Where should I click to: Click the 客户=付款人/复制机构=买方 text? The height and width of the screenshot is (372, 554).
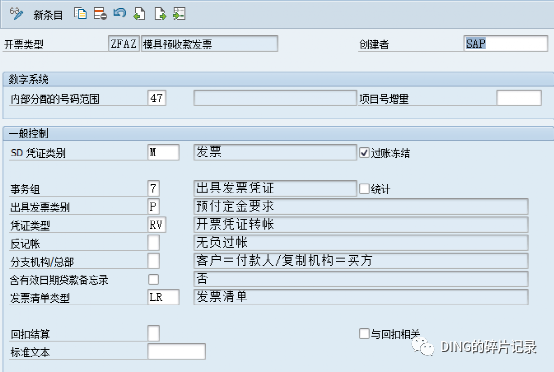tap(284, 260)
